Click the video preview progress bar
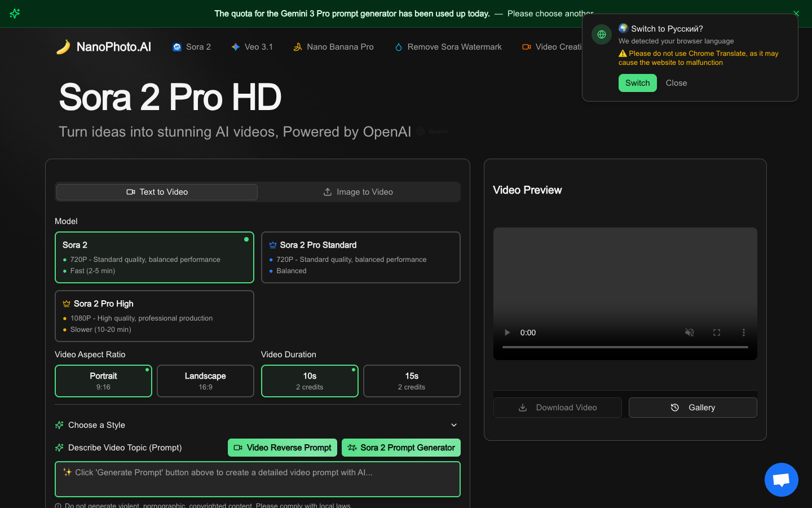Viewport: 812px width, 508px height. pos(625,347)
